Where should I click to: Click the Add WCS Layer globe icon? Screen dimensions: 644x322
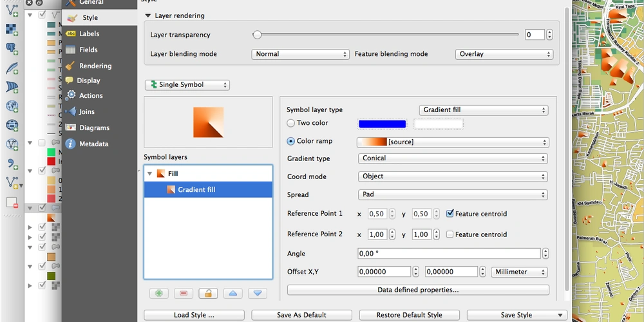point(12,126)
